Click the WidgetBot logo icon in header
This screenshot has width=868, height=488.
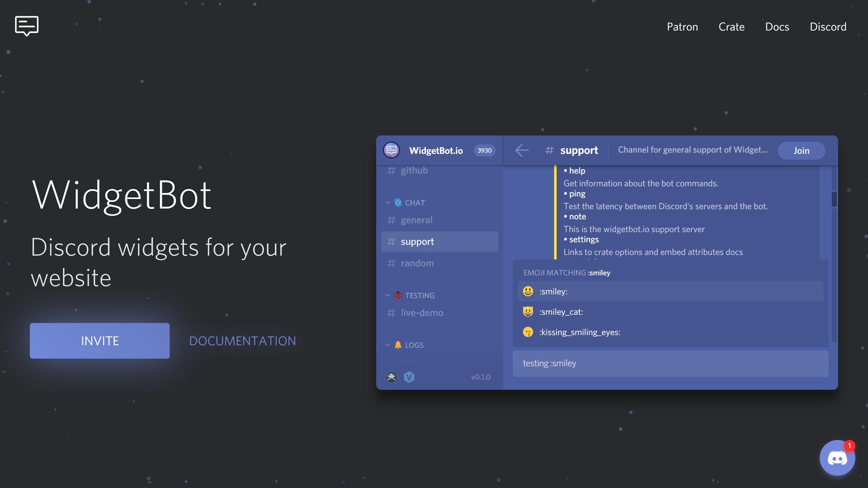click(27, 26)
